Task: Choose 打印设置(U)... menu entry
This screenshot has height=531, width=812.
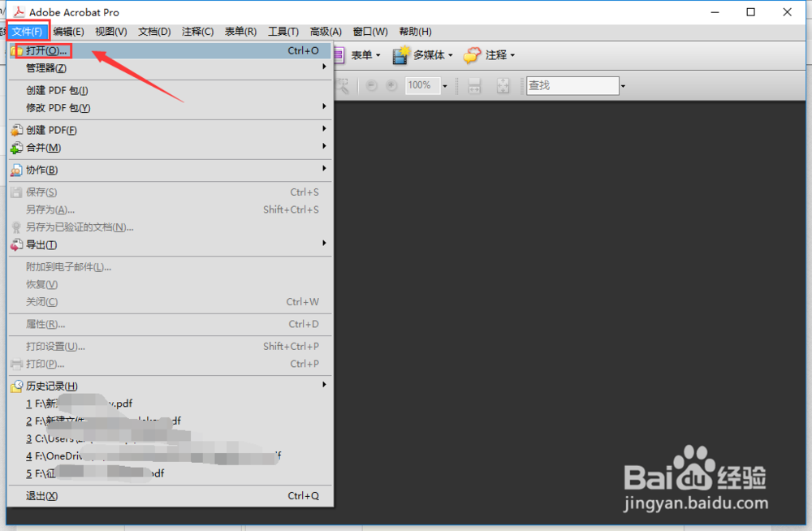Action: [170, 347]
